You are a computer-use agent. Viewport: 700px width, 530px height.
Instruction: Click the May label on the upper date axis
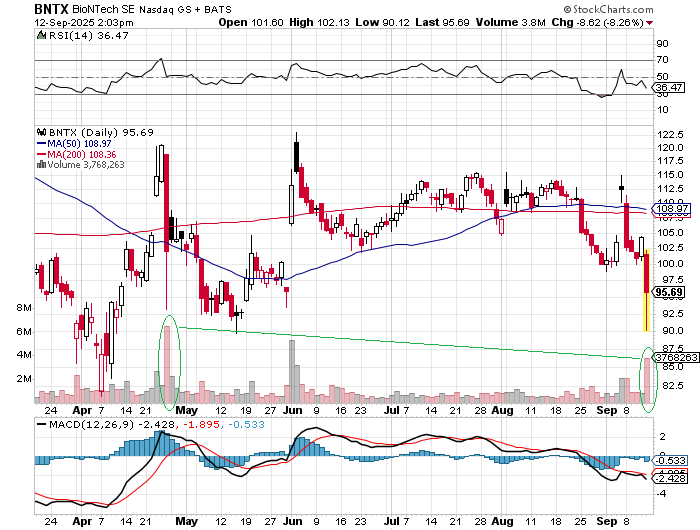(186, 410)
